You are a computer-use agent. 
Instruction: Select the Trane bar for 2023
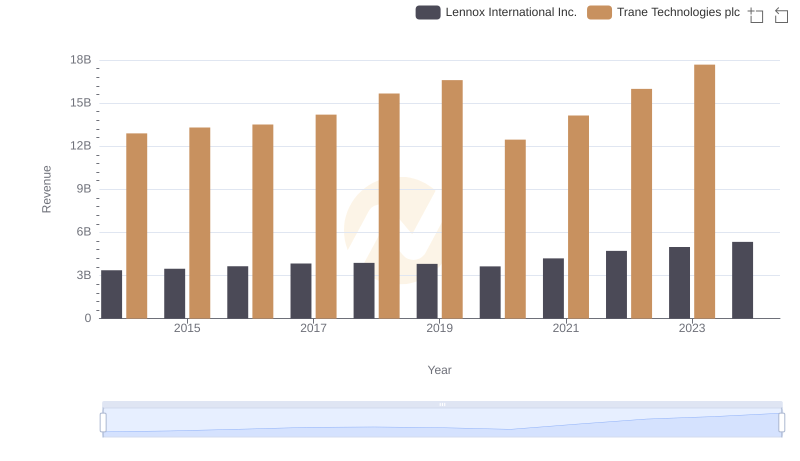click(704, 191)
